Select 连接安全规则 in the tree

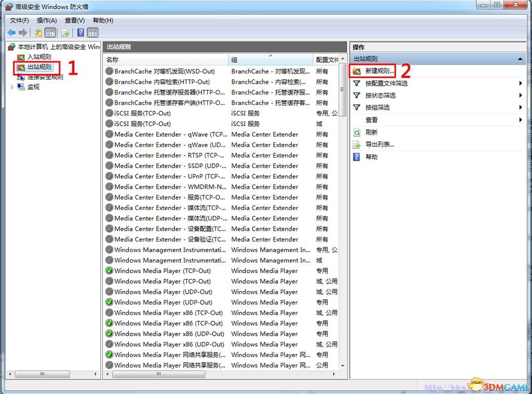pos(45,77)
